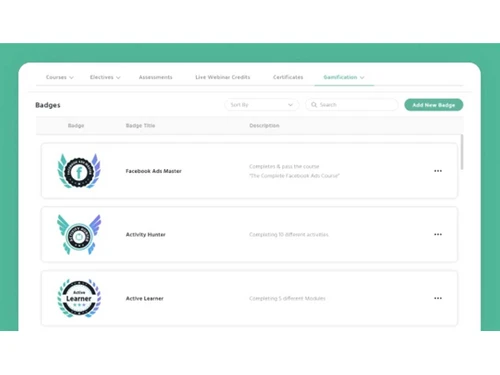Open the Electives tab dropdown
Viewport: 500px width, 375px height.
[x=105, y=77]
